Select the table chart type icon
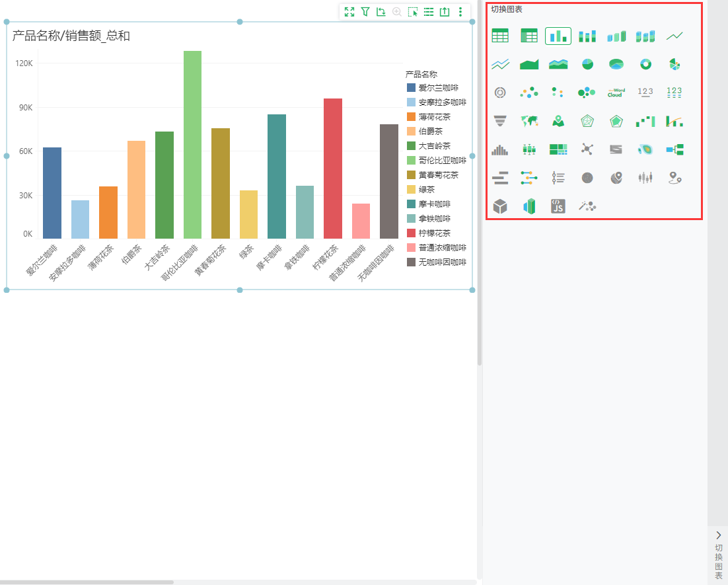This screenshot has height=585, width=728. pos(500,36)
